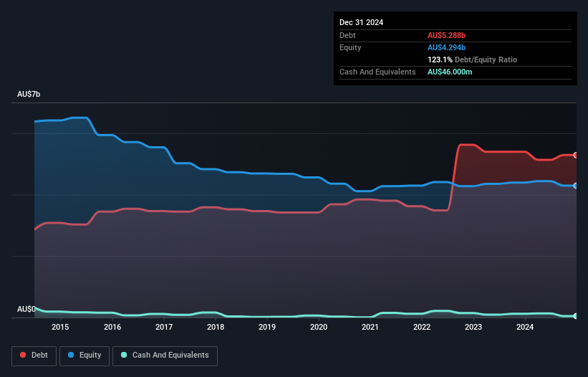This screenshot has width=588, height=377.
Task: Toggle the Debt series legend button
Action: point(34,355)
